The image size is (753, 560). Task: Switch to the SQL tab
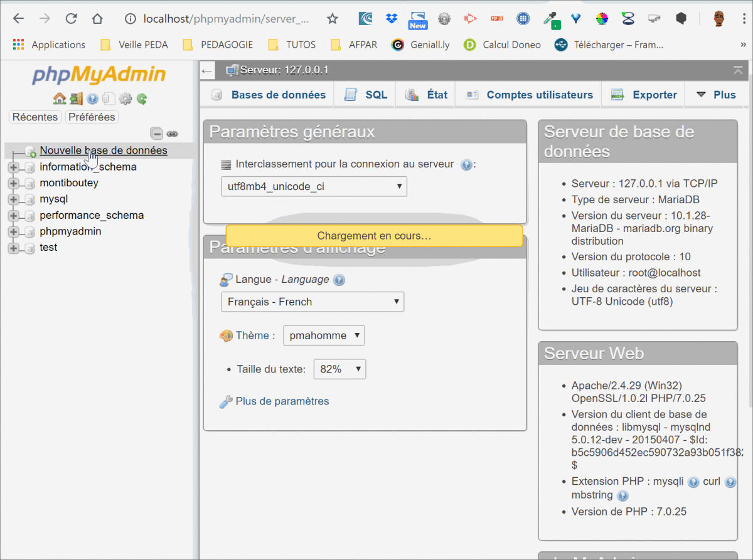coord(365,95)
